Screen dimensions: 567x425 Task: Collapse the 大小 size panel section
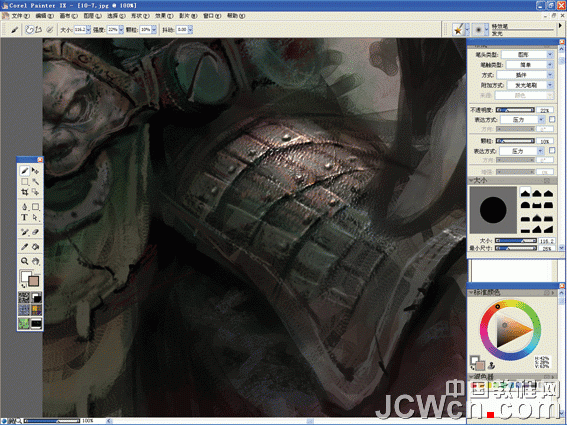click(472, 180)
